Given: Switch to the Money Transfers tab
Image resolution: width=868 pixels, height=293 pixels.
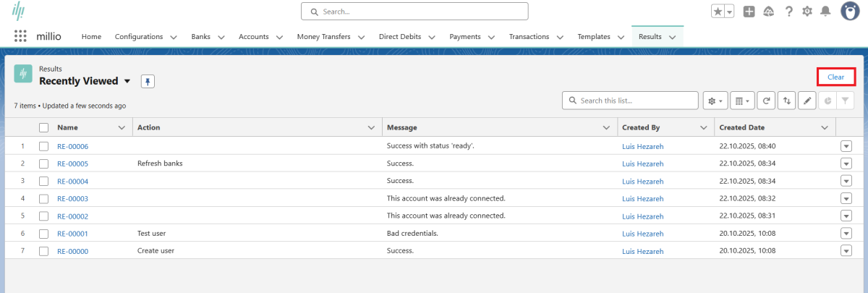Looking at the screenshot, I should (x=324, y=36).
